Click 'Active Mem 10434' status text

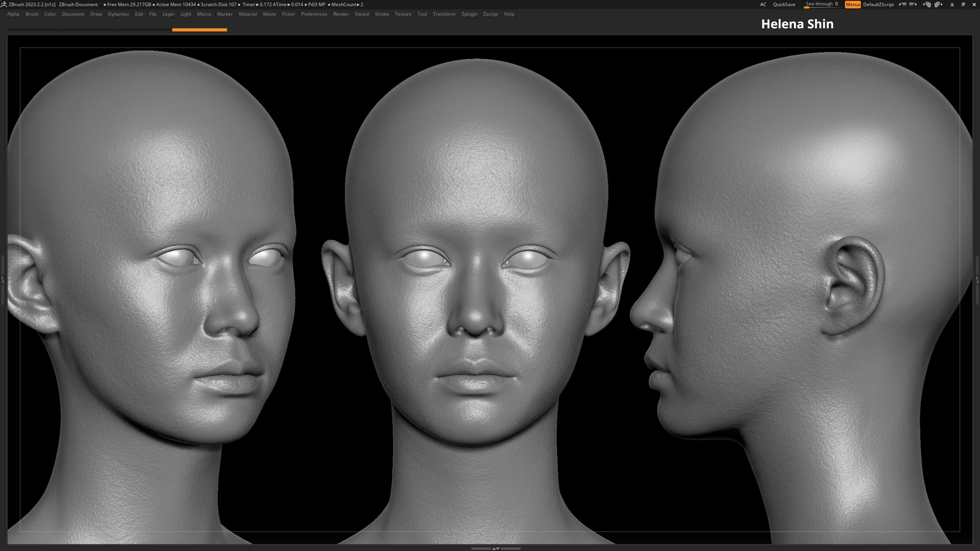tap(176, 4)
